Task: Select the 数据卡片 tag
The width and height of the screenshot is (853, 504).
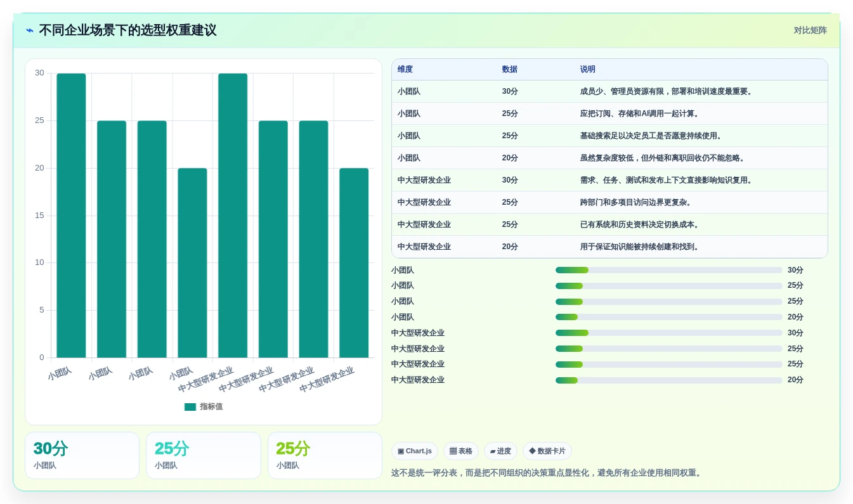Action: click(547, 451)
